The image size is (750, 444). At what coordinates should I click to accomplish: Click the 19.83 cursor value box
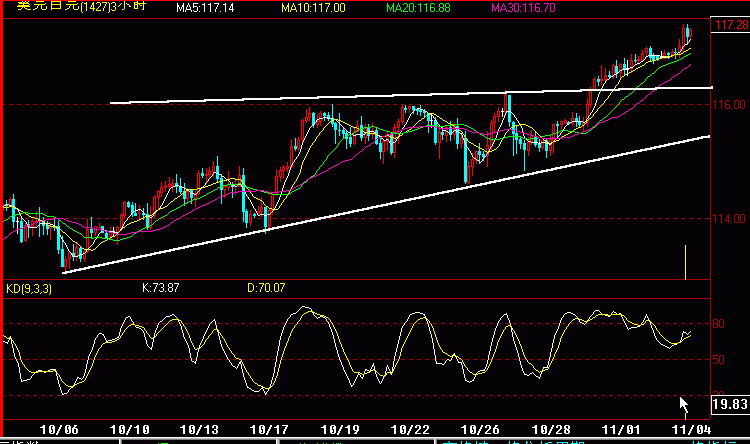coord(730,404)
